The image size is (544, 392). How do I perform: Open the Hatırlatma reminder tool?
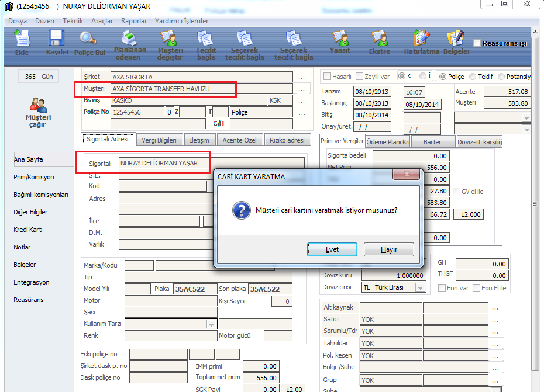click(x=421, y=40)
